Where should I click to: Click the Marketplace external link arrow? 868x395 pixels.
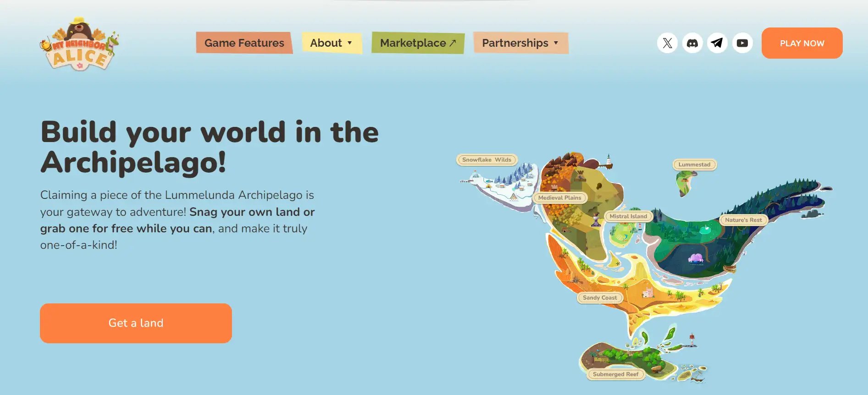point(453,43)
